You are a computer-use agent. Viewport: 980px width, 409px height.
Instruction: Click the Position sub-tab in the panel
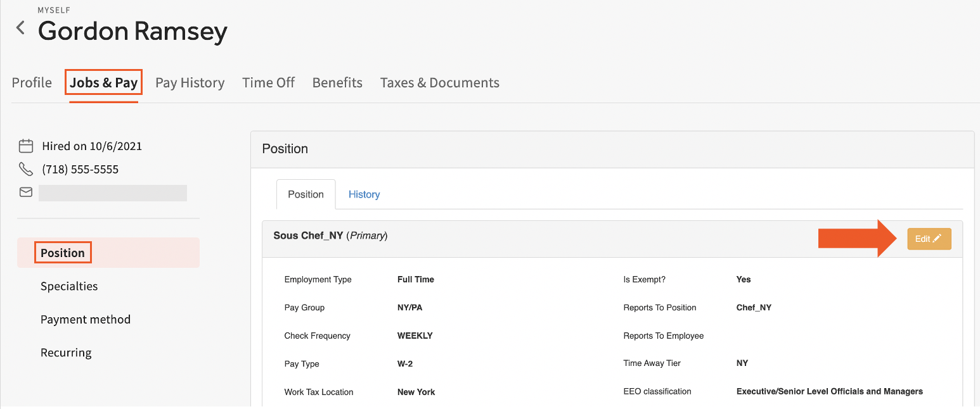[306, 194]
